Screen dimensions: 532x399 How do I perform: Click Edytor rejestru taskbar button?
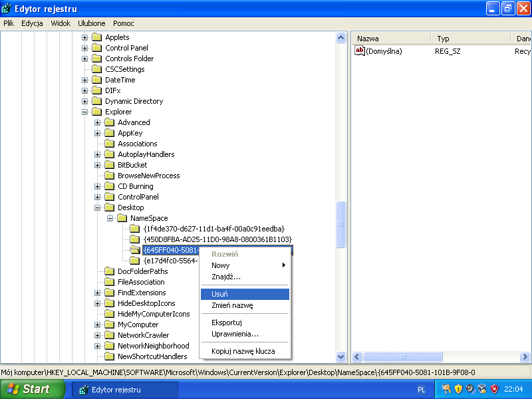click(x=125, y=390)
